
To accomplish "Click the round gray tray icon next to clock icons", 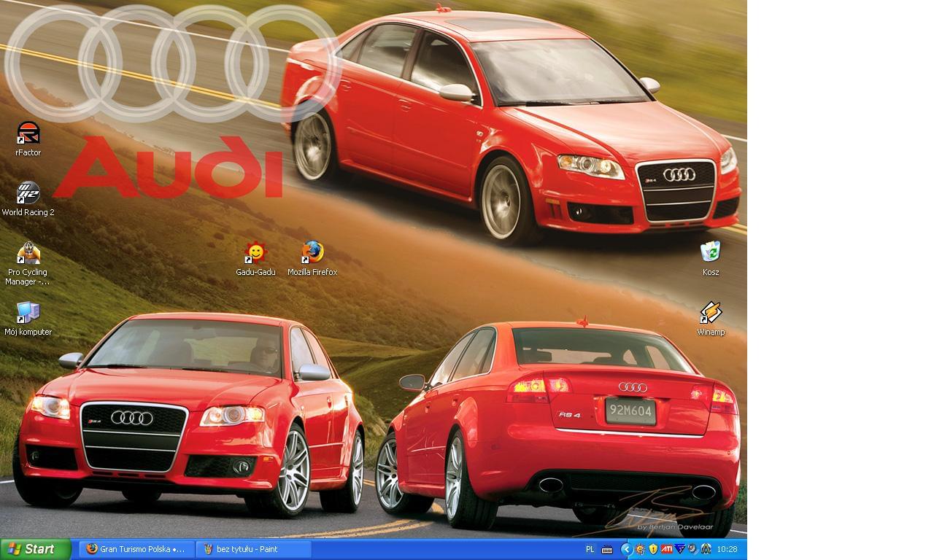I will coord(692,548).
